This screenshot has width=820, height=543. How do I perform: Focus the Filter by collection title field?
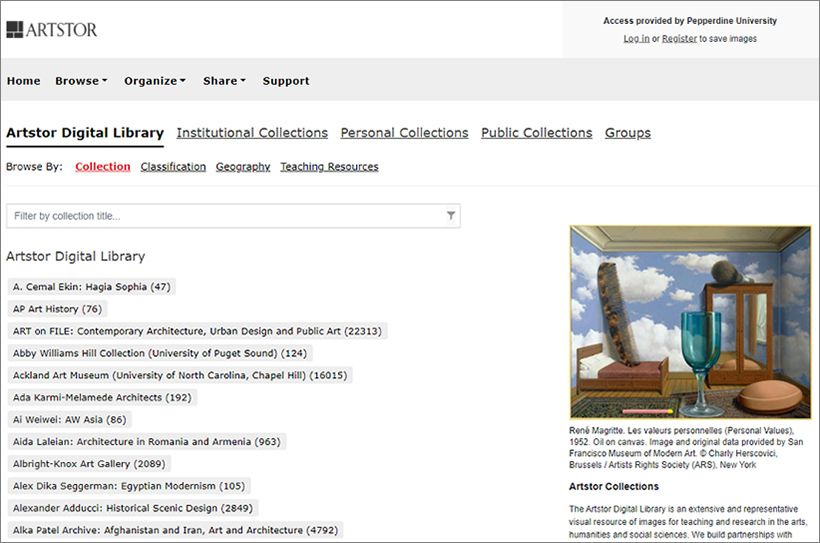click(x=233, y=216)
